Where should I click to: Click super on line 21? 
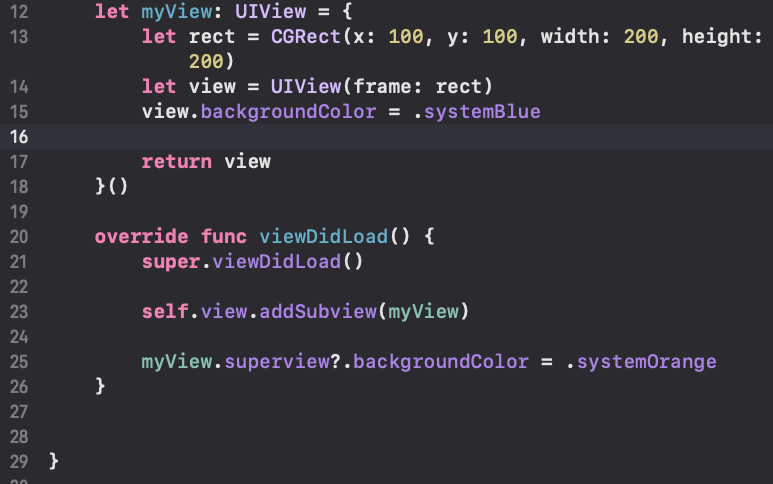(x=171, y=262)
